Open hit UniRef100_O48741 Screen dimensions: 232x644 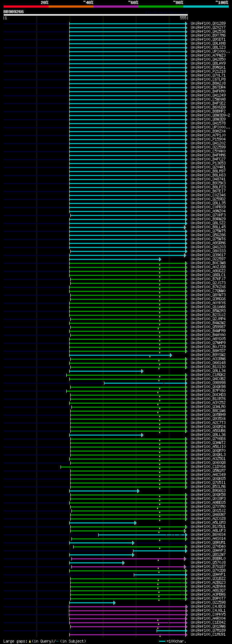[x=208, y=179]
